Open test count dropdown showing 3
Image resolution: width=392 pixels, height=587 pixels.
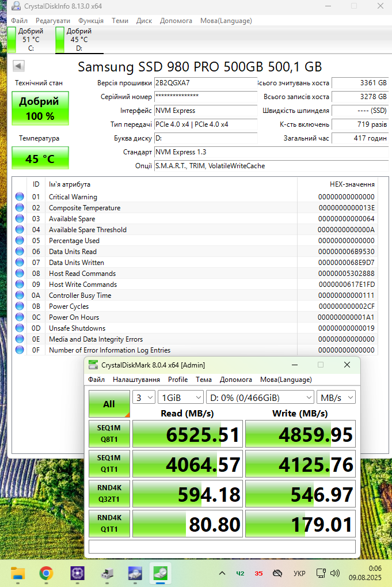(144, 397)
